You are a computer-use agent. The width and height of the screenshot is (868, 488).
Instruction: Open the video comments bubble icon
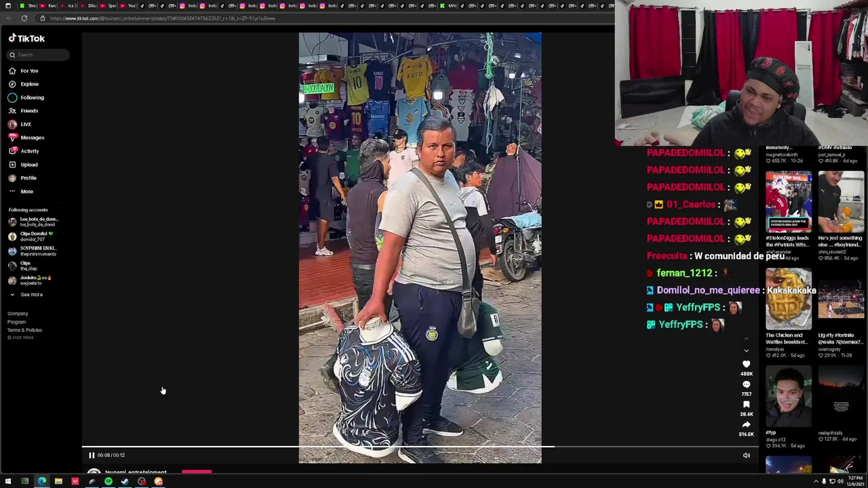(x=747, y=385)
